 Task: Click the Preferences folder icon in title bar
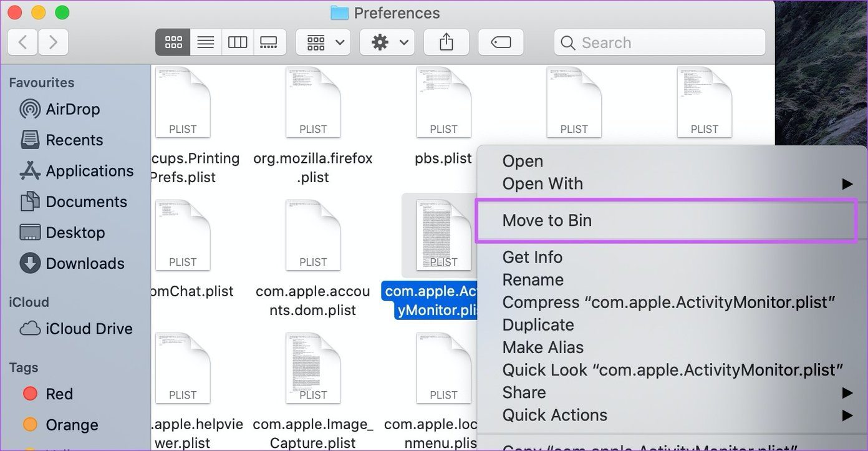pyautogui.click(x=339, y=13)
